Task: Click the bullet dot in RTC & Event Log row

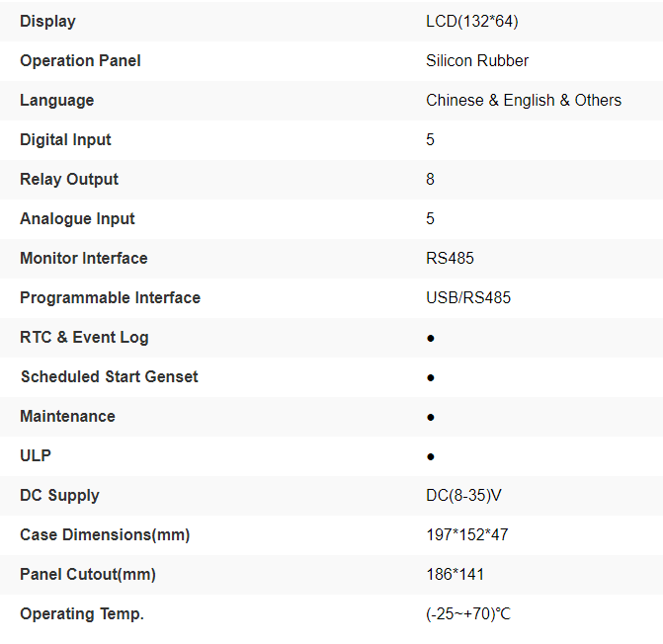Action: [x=431, y=338]
